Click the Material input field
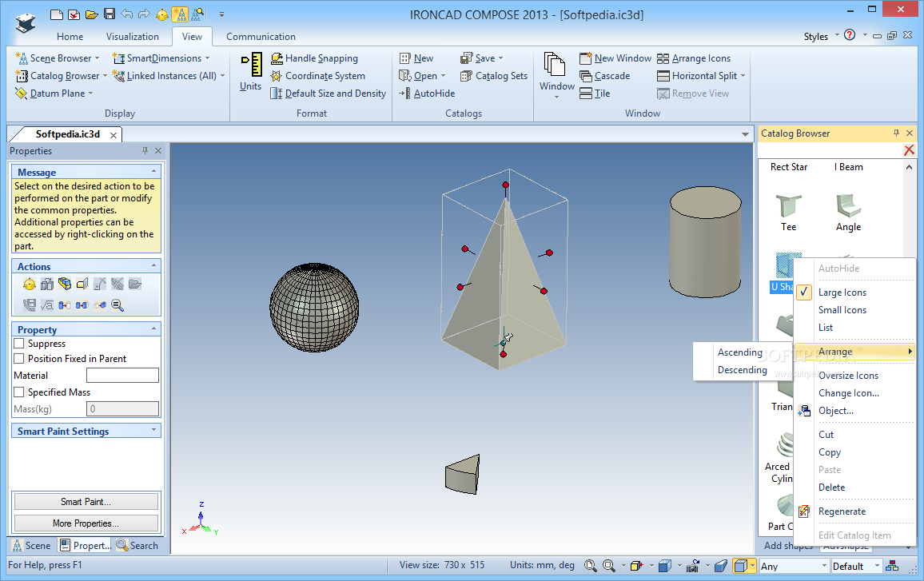 pyautogui.click(x=122, y=376)
